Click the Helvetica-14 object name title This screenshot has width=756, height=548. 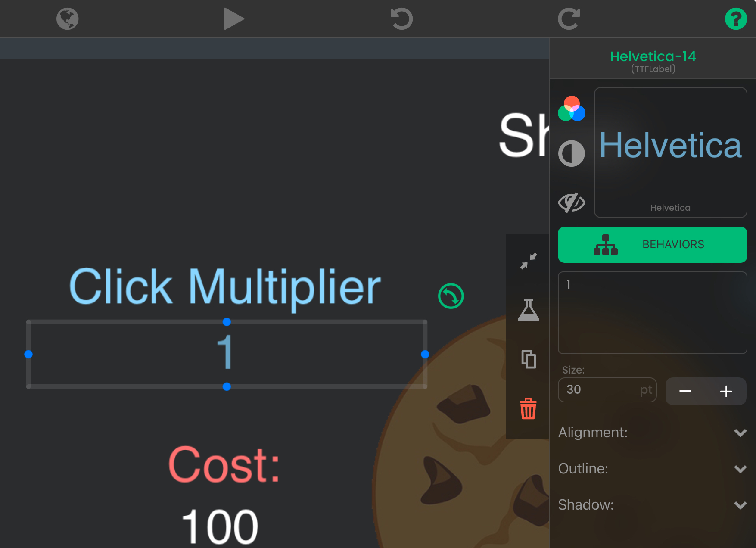[653, 56]
